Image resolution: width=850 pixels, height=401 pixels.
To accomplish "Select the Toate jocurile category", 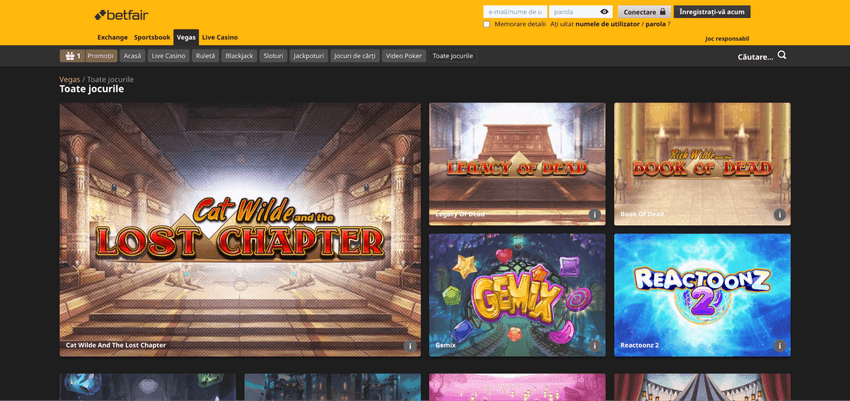I will tap(453, 56).
